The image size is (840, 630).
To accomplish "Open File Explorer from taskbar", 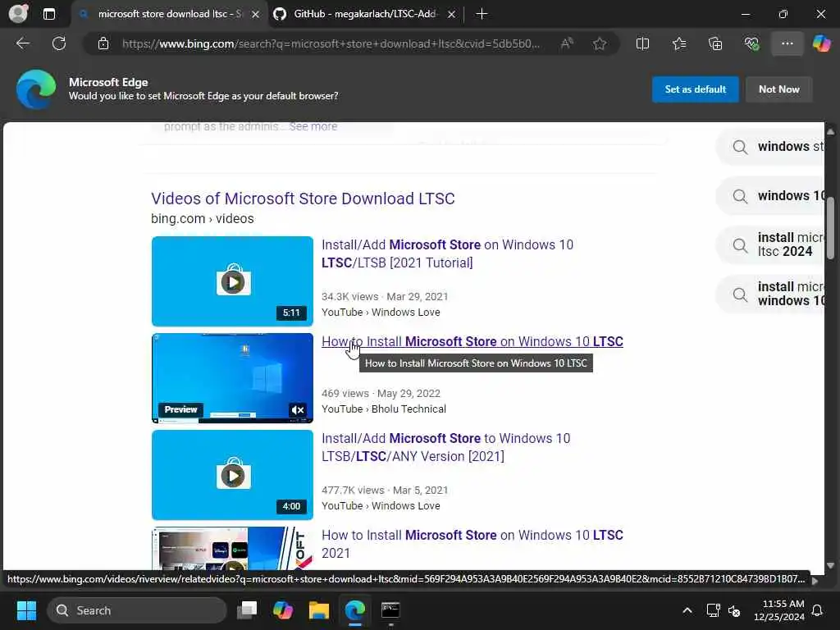I will [319, 610].
